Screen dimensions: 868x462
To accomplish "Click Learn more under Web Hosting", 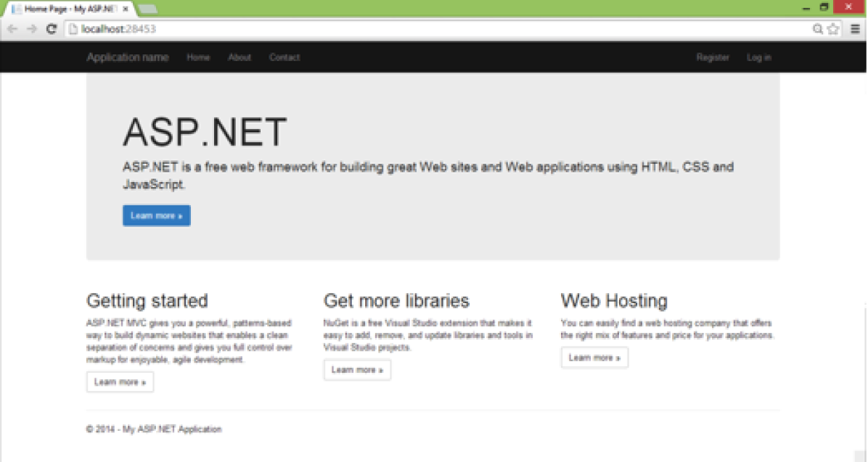I will (594, 358).
